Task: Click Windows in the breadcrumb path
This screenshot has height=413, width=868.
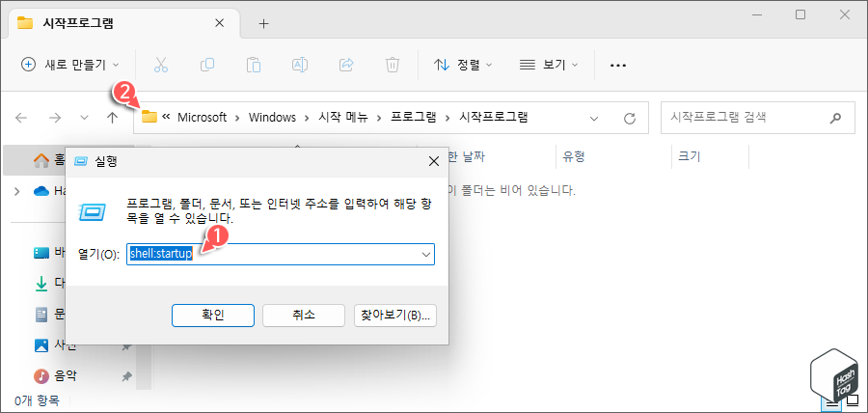Action: click(x=272, y=118)
